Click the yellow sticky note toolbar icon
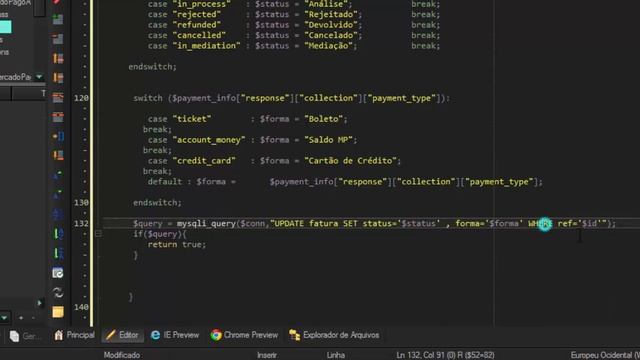 (x=58, y=312)
